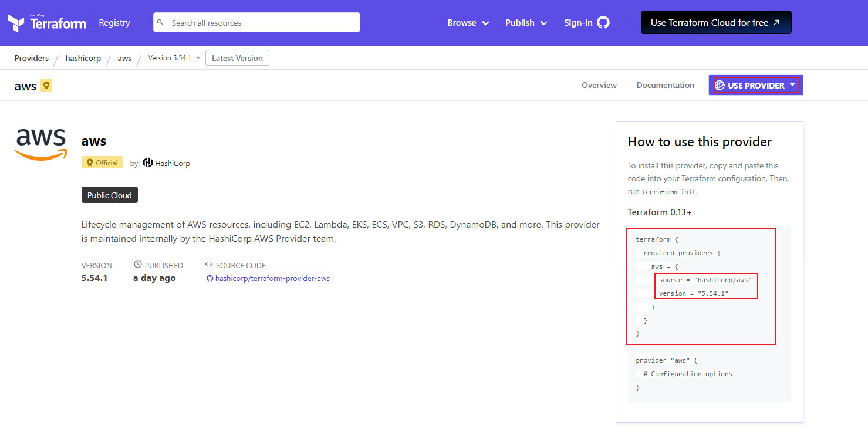This screenshot has height=433, width=868.
Task: Open the HashiCorp author link
Action: pyautogui.click(x=173, y=163)
